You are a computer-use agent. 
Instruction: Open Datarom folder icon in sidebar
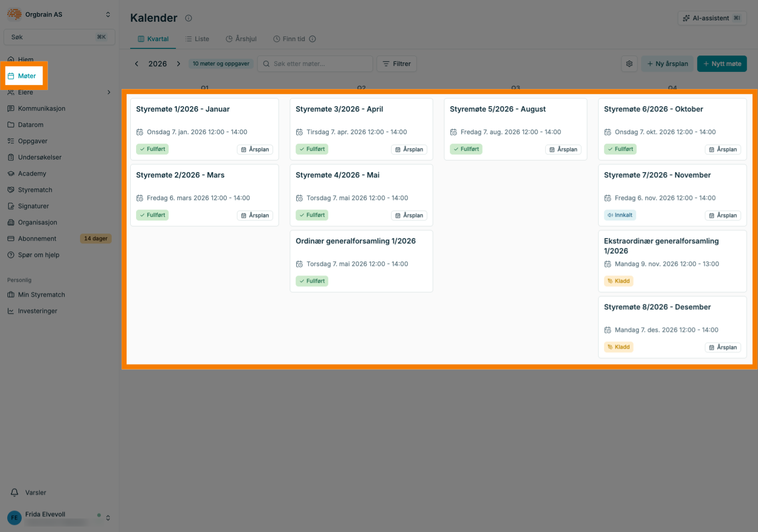(11, 125)
